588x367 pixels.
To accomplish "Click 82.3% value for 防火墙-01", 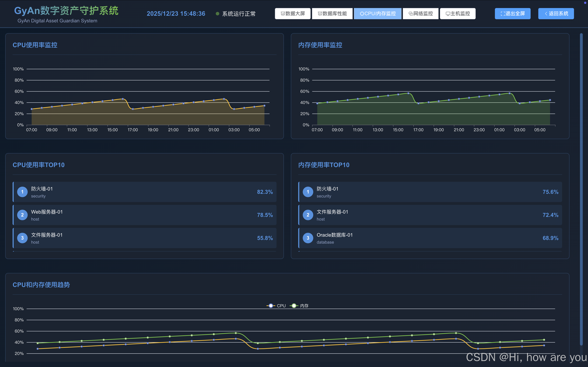I will click(265, 192).
